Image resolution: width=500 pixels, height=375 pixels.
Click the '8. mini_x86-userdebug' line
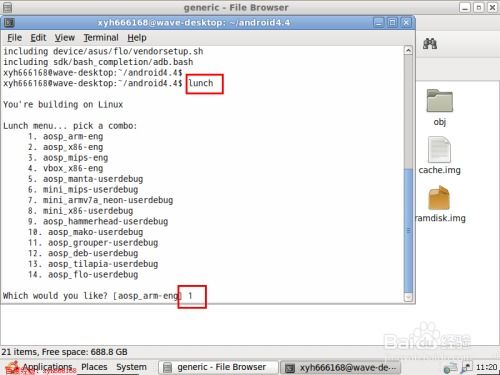81,211
